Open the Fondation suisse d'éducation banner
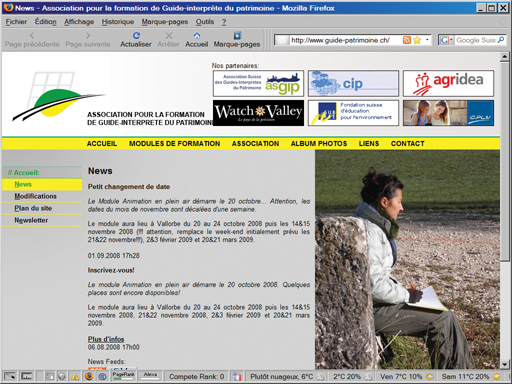 353,113
